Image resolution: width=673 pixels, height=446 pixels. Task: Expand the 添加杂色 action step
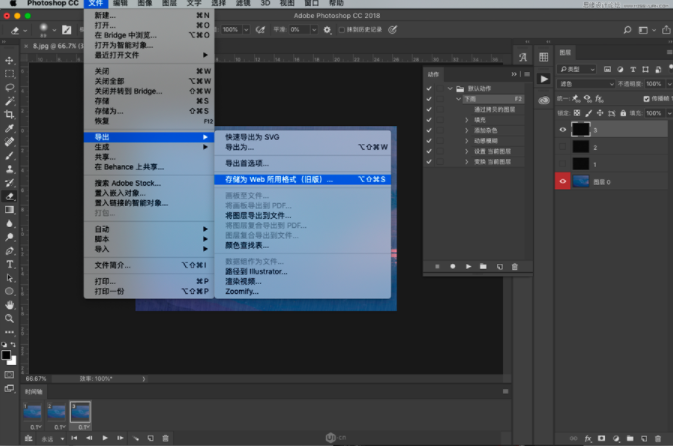[x=466, y=130]
